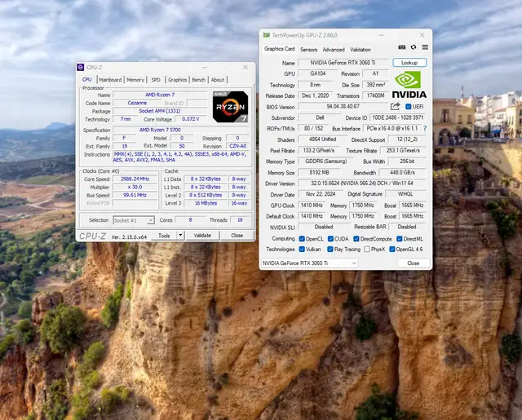Click the Close button in GPU-Z
522x420 pixels.
click(414, 263)
